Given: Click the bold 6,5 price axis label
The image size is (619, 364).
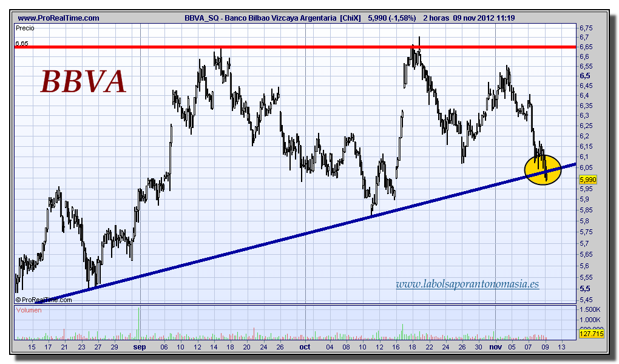Looking at the screenshot, I should click(585, 76).
